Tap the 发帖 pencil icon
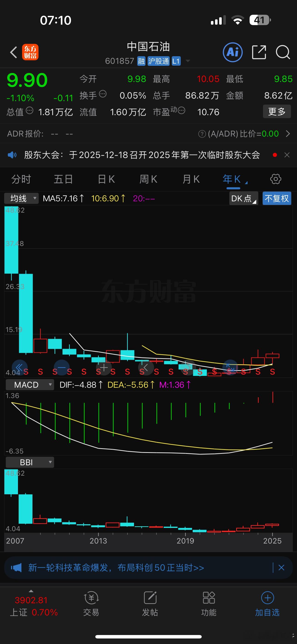297x644 pixels. pyautogui.click(x=150, y=598)
